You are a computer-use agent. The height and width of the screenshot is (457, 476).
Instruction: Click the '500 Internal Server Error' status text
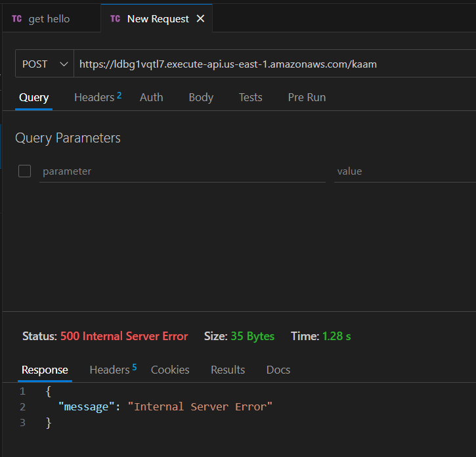(124, 336)
